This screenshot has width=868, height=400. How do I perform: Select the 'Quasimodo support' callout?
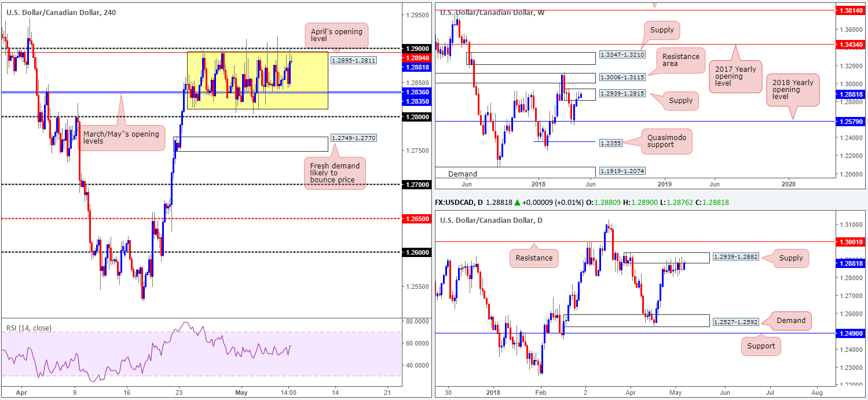tap(666, 141)
